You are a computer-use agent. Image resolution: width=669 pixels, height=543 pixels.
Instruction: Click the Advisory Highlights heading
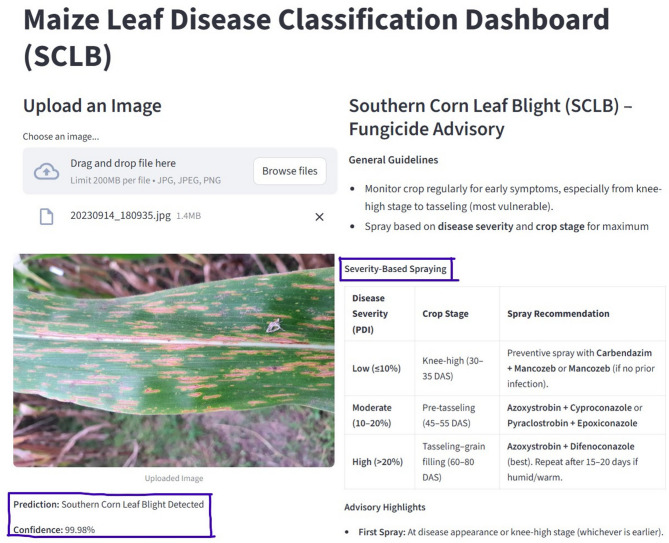click(385, 507)
